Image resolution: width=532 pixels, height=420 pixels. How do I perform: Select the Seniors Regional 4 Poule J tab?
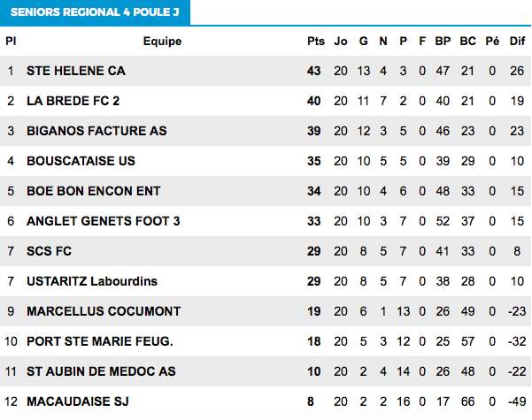(95, 12)
